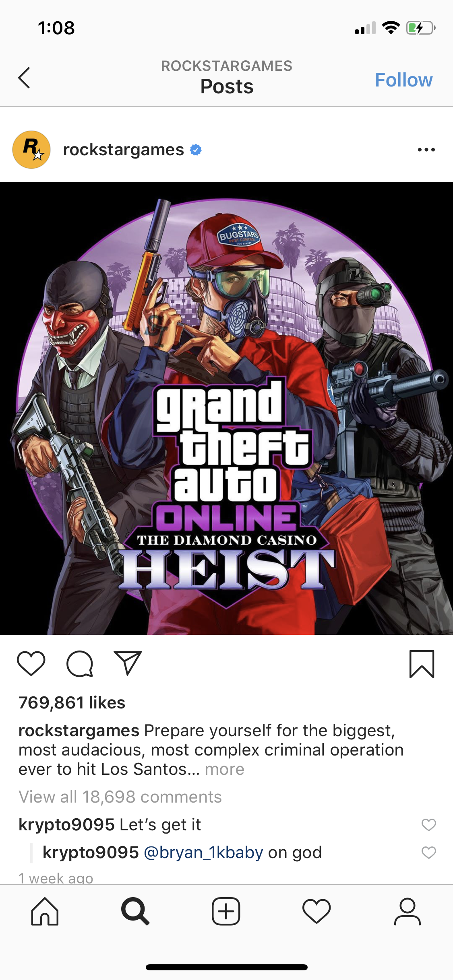This screenshot has width=453, height=980.
Task: Follow the rockstargames account
Action: click(403, 80)
